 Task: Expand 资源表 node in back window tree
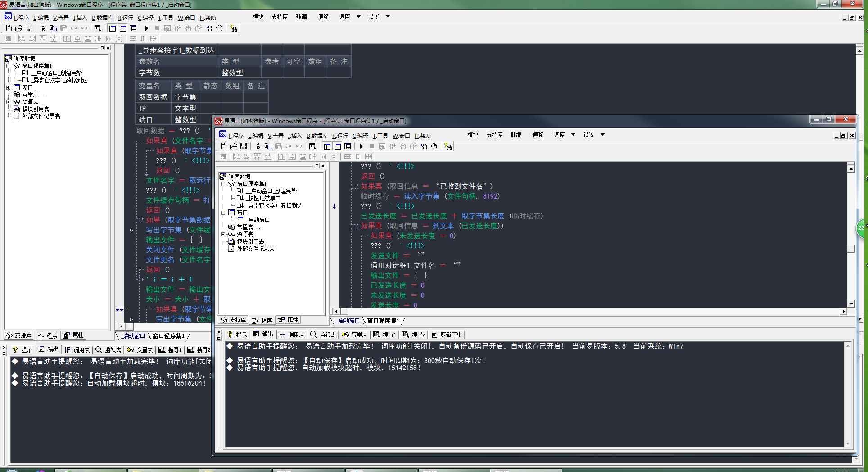[x=8, y=102]
